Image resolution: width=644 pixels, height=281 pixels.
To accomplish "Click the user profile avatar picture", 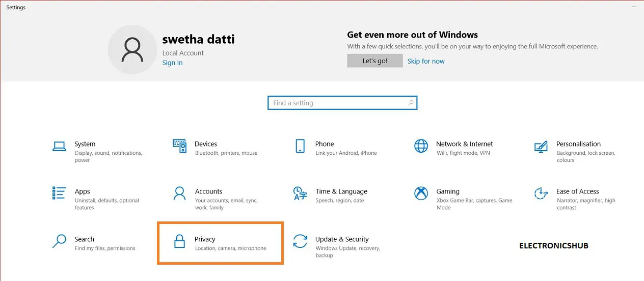I will 132,49.
